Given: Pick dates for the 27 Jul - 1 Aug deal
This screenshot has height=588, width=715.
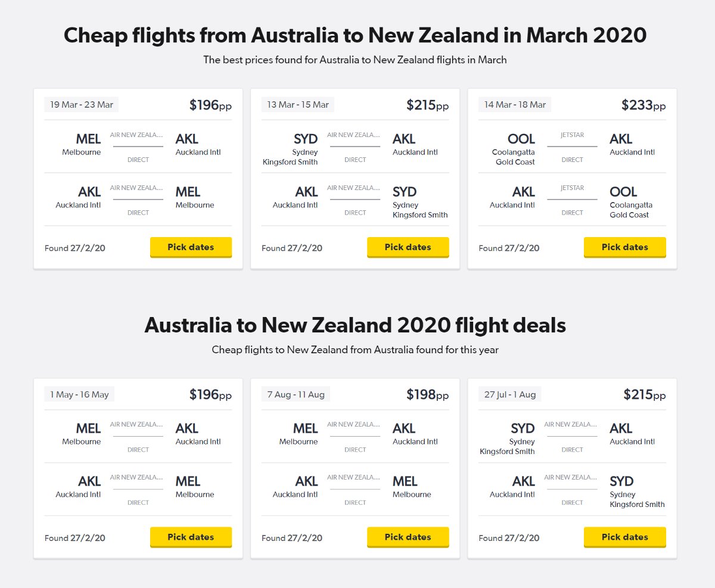Looking at the screenshot, I should click(624, 537).
